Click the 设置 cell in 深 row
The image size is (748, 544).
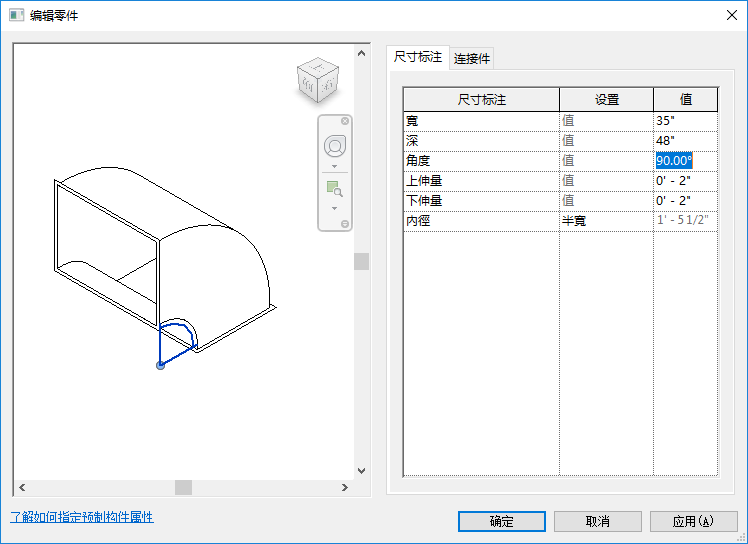[606, 141]
